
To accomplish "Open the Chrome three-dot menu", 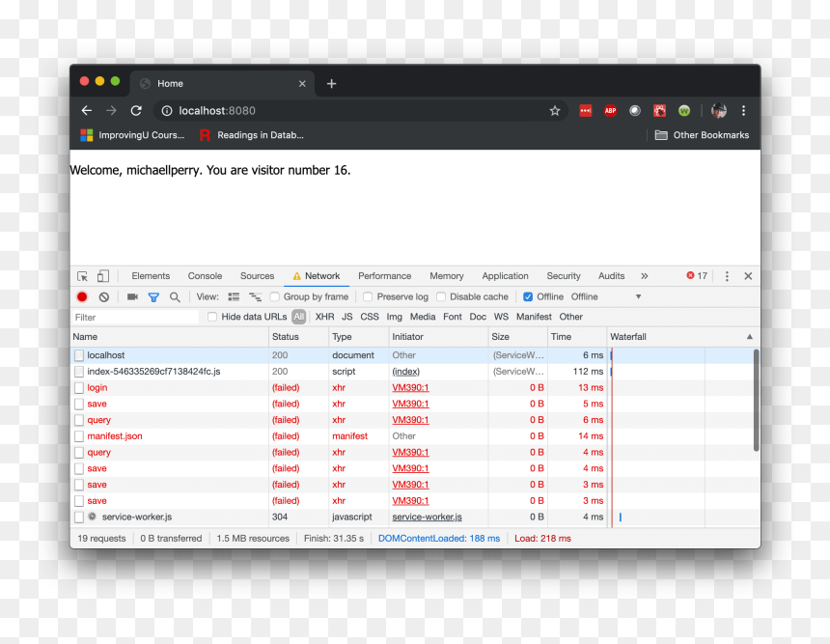I will (744, 111).
